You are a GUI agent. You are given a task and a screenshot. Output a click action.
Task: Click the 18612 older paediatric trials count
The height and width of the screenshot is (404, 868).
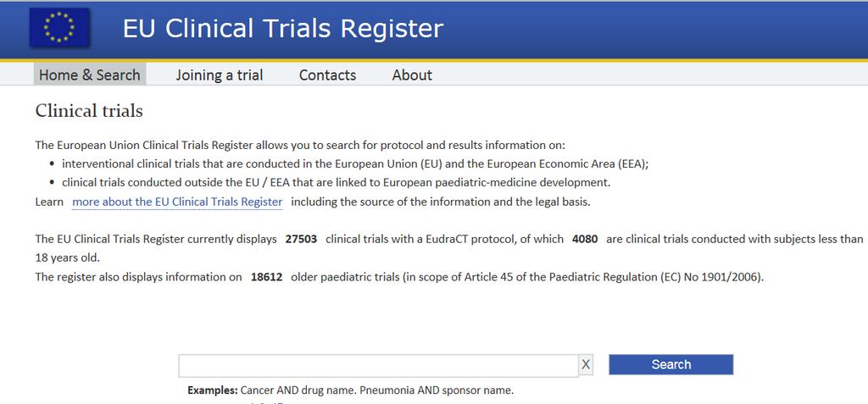(266, 277)
